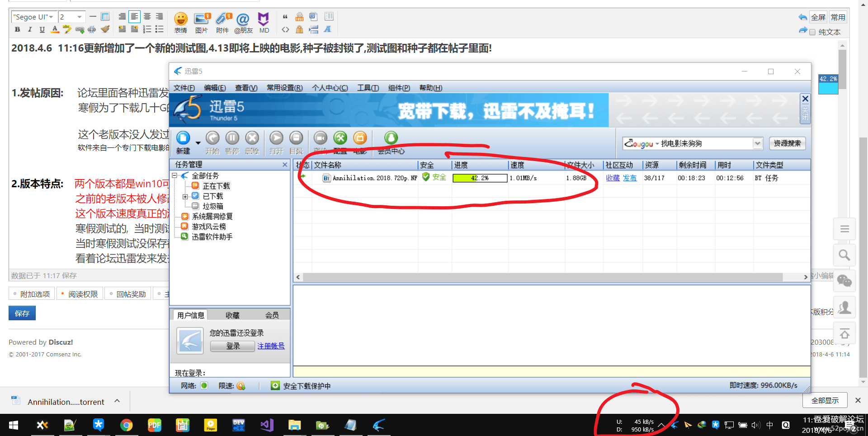Click the 暂停 pause icon in Thunder toolbar
Viewport: 868px width, 436px height.
pyautogui.click(x=232, y=138)
